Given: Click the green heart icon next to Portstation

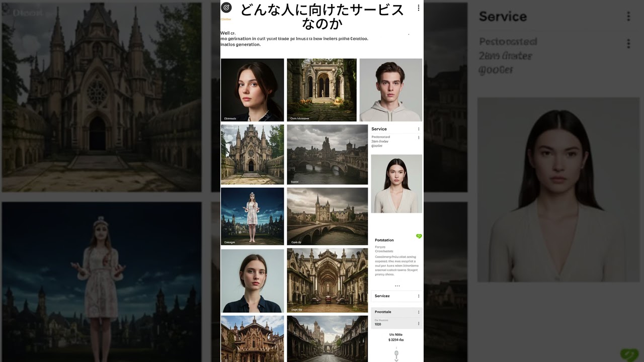Looking at the screenshot, I should coord(419,236).
